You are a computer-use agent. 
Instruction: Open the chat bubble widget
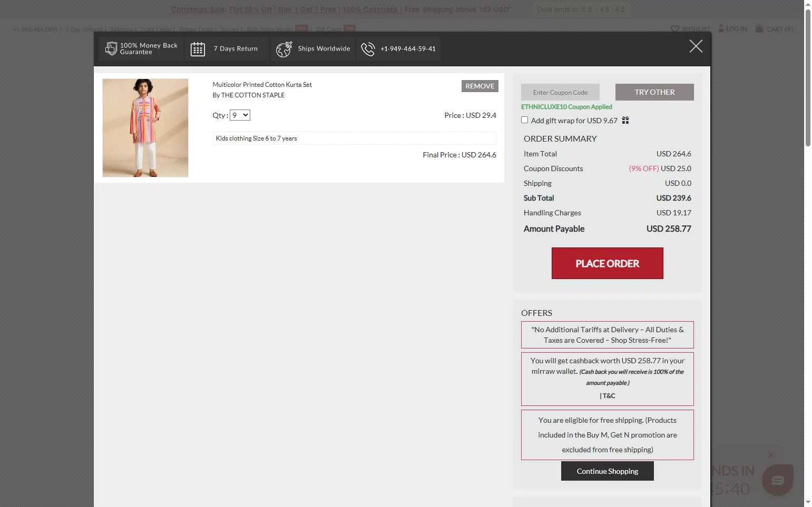coord(778,480)
